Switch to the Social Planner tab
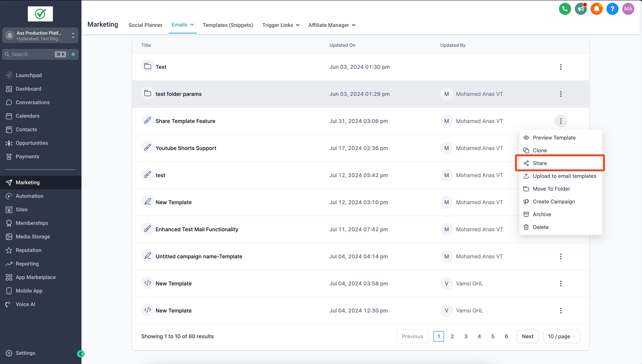The image size is (642, 364). coord(145,25)
